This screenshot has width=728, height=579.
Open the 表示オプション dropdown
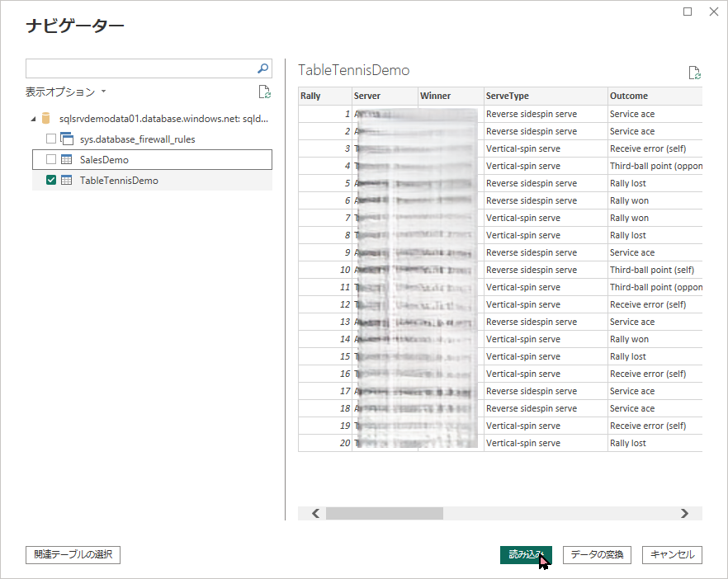[66, 92]
